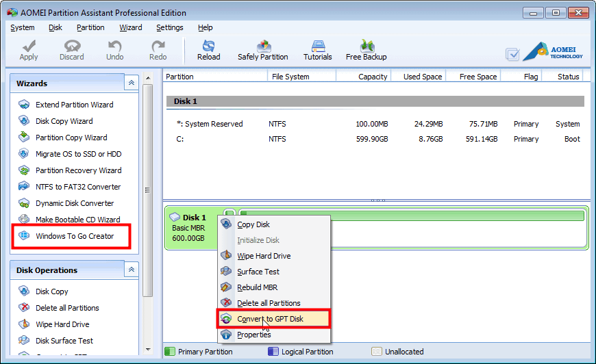
Task: Click the NTFS to FAT32 Converter icon
Action: 24,186
